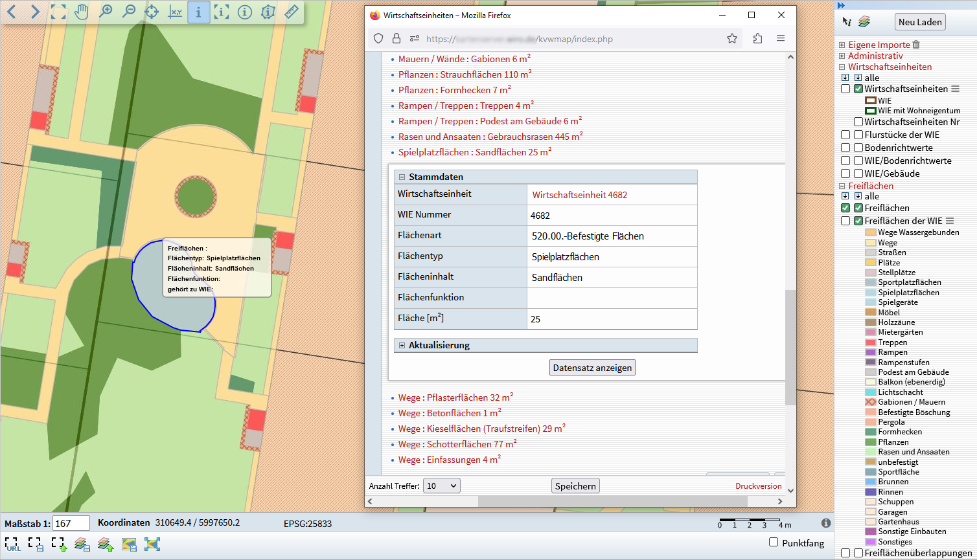Enable Wirtschaftseinheiten Nr checkbox

pyautogui.click(x=858, y=122)
